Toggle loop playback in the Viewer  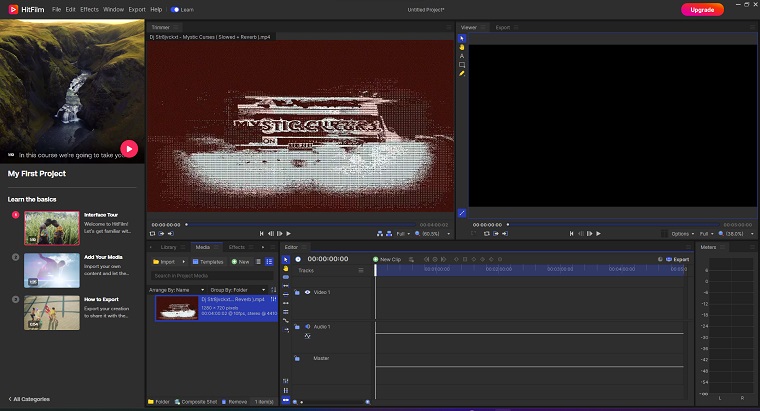tap(487, 234)
